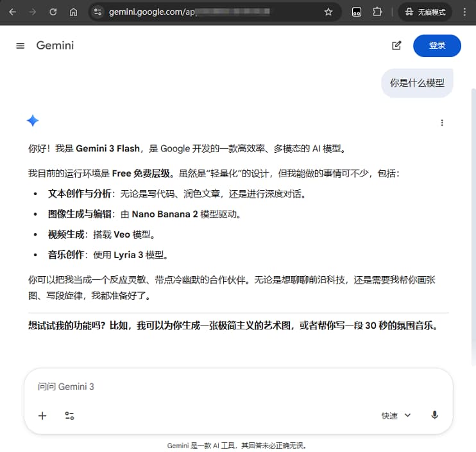Image resolution: width=476 pixels, height=452 pixels.
Task: Click the bold text Gemini 3 Flash
Action: click(x=108, y=148)
